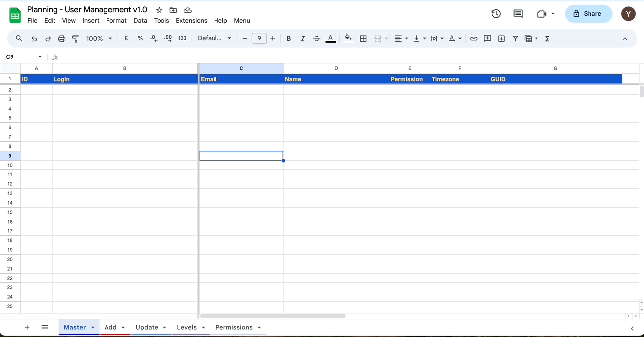Click the Share button

pos(588,14)
